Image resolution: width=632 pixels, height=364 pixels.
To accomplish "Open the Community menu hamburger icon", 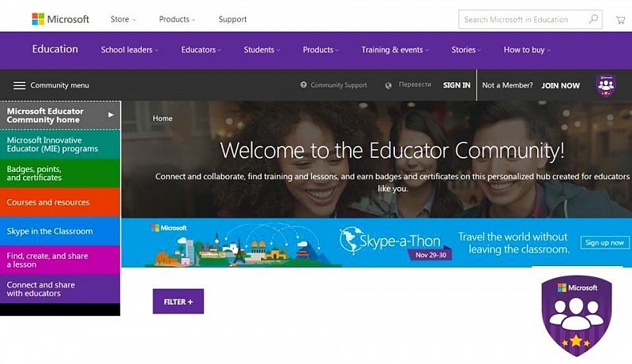I will [19, 85].
